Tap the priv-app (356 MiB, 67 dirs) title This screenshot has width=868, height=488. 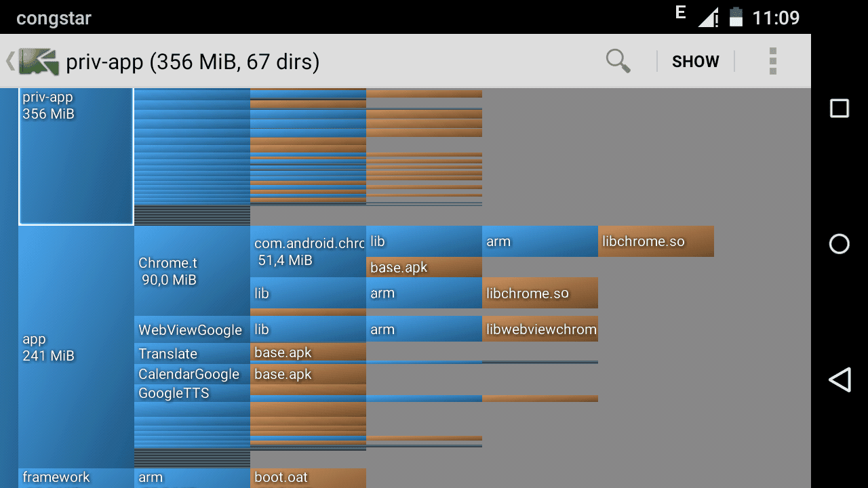pos(193,62)
